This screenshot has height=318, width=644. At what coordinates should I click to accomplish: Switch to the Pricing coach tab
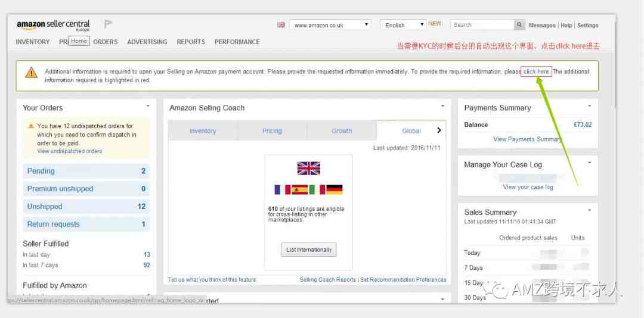[272, 131]
